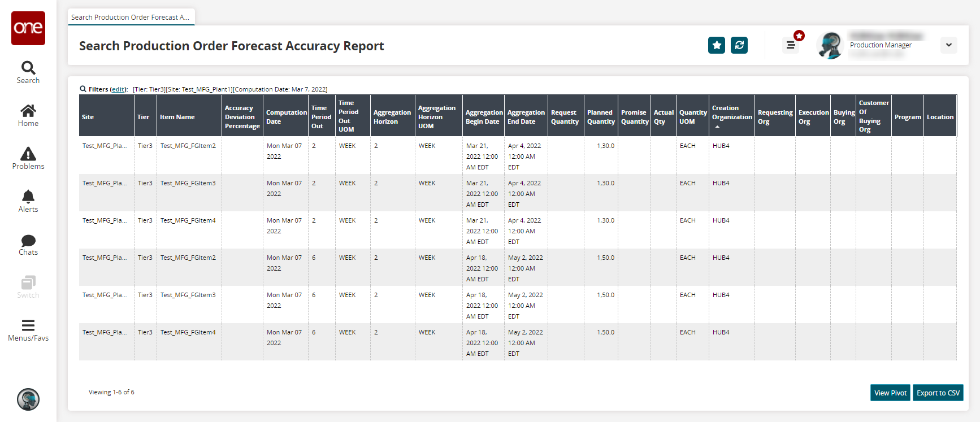Click the star favorite button

tap(717, 45)
